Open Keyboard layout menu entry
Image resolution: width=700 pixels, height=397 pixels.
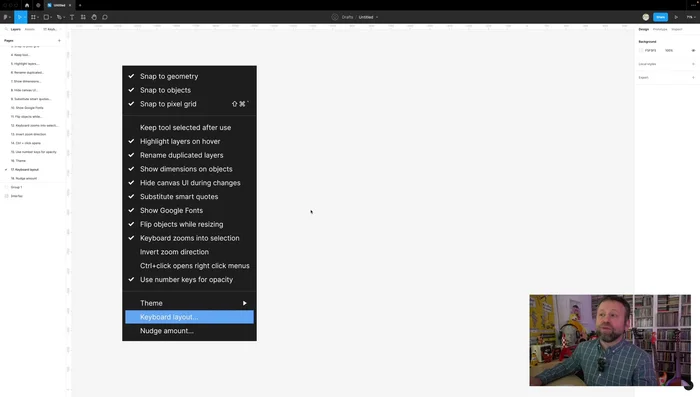[x=189, y=317]
